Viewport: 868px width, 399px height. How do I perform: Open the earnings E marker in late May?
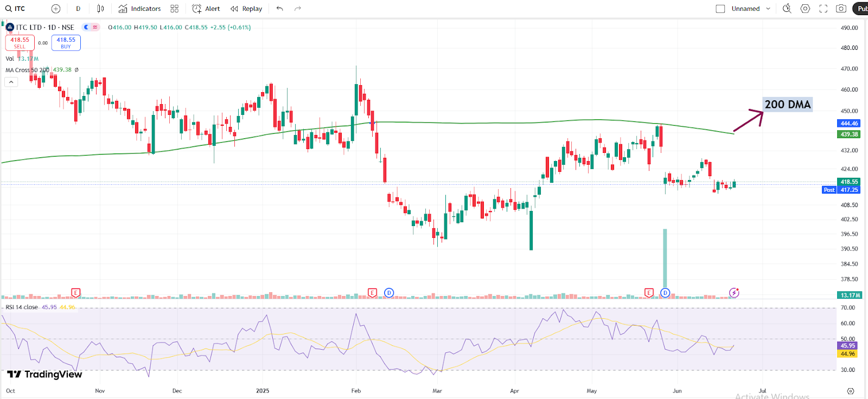click(x=649, y=293)
